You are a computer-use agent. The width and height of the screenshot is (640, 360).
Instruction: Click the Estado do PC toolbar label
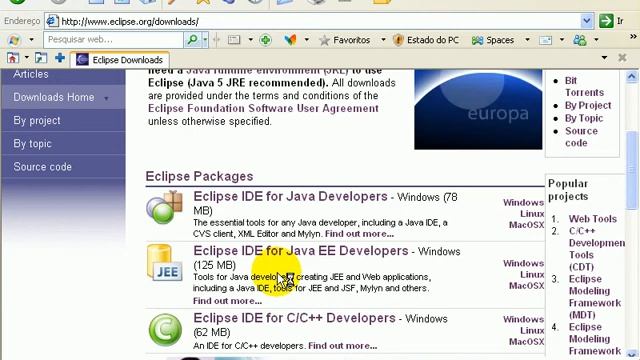click(x=433, y=40)
